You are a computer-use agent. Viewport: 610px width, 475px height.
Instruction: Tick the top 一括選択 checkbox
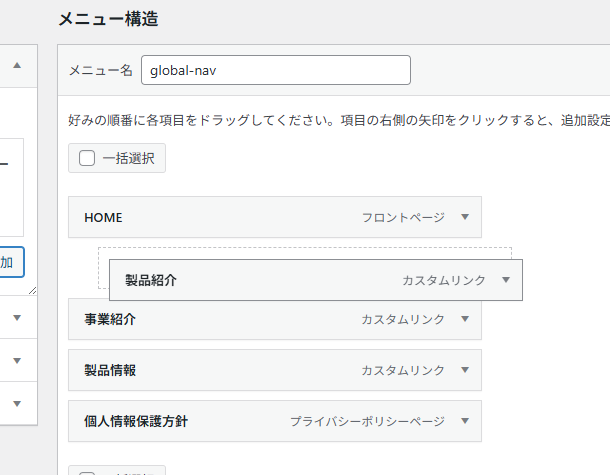[87, 158]
